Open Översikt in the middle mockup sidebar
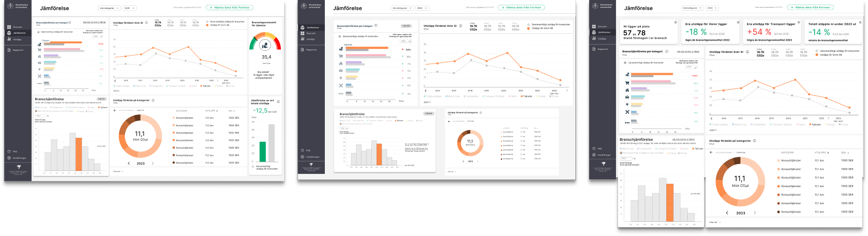This screenshot has width=868, height=236. tap(308, 33)
